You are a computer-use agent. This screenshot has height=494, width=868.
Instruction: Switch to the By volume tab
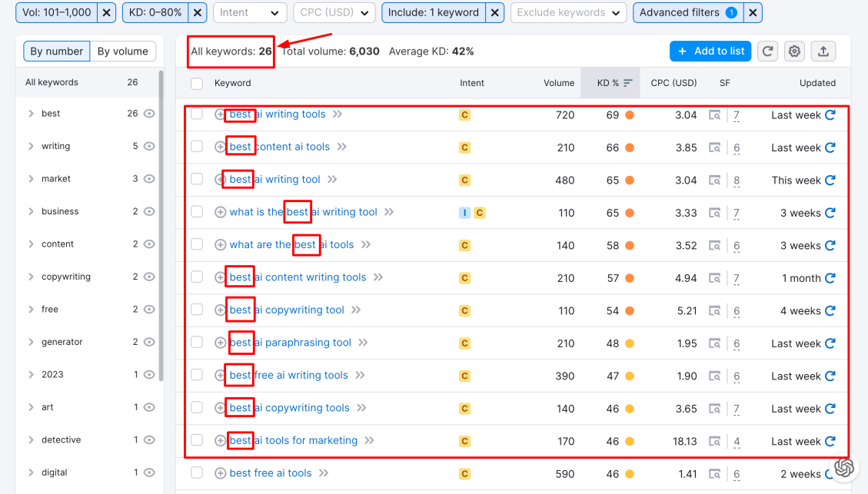click(123, 51)
